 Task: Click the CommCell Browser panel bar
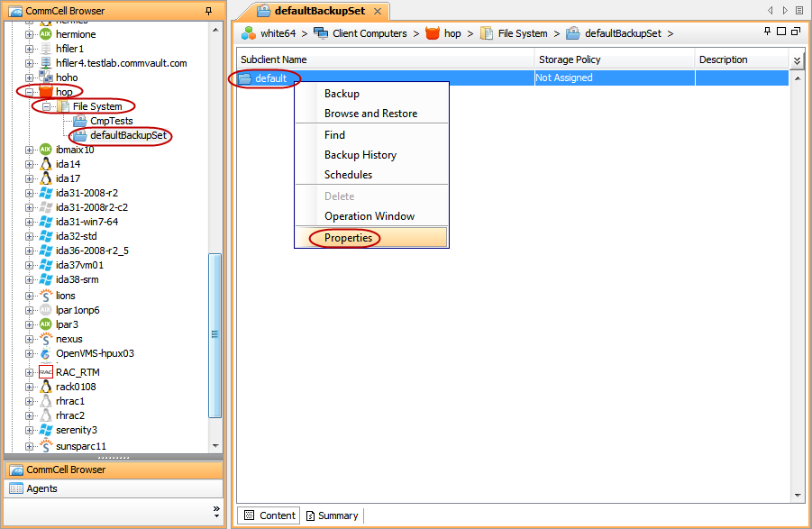113,470
